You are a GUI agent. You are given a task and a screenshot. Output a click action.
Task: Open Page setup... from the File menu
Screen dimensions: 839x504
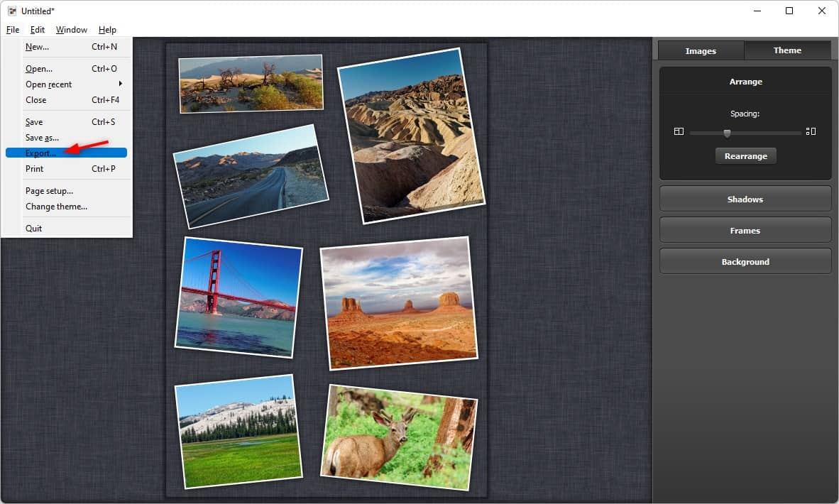point(66,191)
